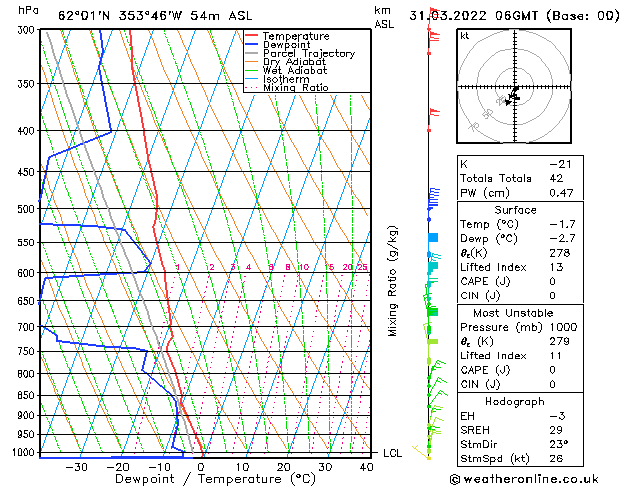Click the Most Unstable theta-e value "279"
629x486 pixels.
[x=560, y=341]
